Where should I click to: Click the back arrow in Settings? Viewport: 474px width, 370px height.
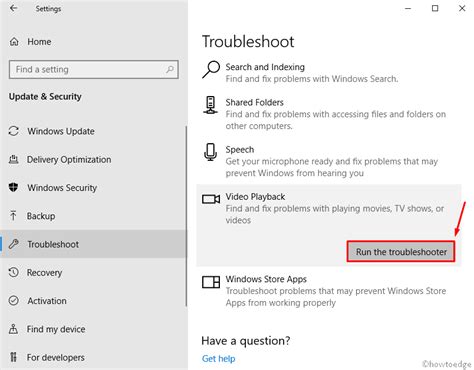coord(13,8)
